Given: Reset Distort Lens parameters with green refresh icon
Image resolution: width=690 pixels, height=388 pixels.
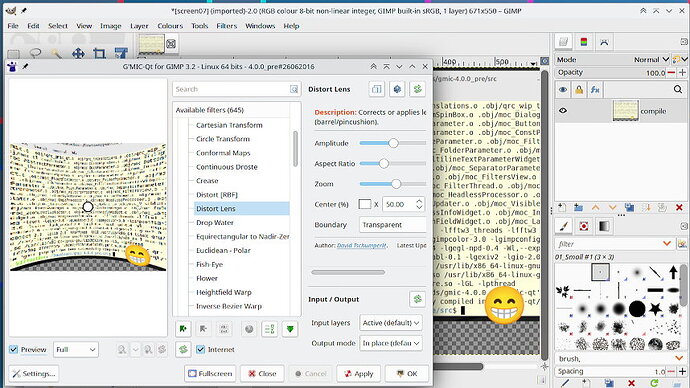Looking at the screenshot, I should coord(417,89).
